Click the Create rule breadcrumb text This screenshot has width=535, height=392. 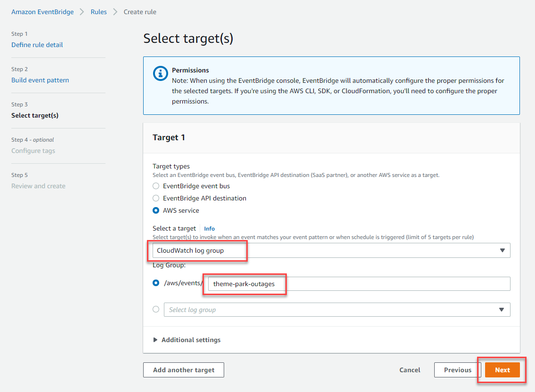[x=140, y=12]
